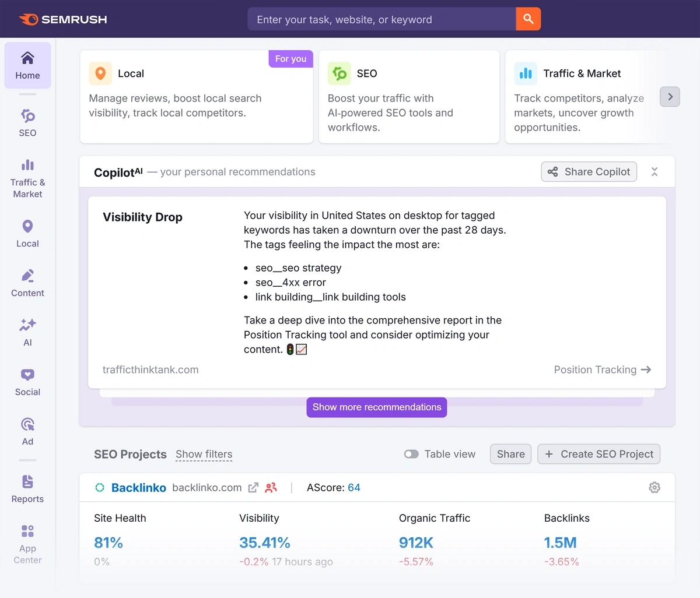Click the trafficthinktank.com domain text

click(150, 370)
